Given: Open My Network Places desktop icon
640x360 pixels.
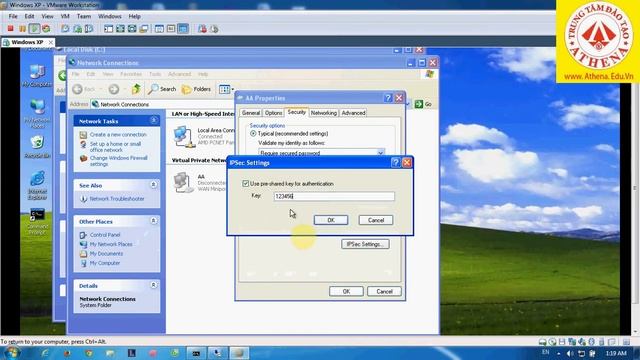Looking at the screenshot, I should tap(37, 113).
